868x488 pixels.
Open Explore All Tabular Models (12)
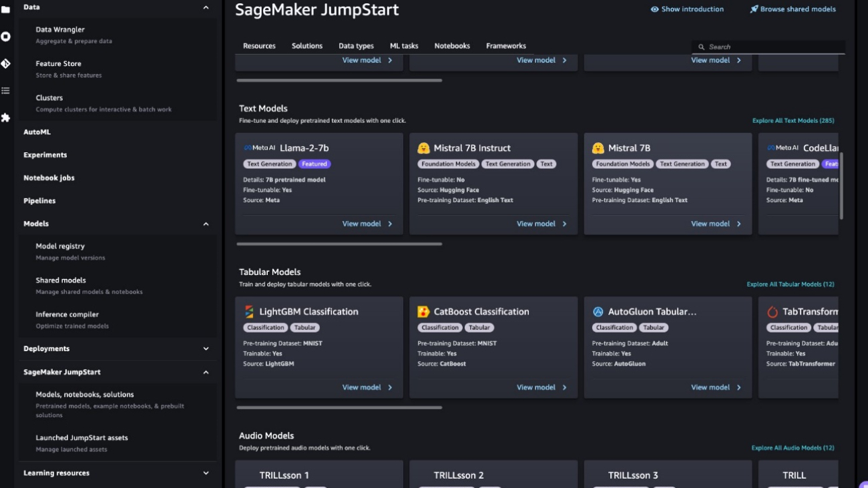pyautogui.click(x=791, y=284)
